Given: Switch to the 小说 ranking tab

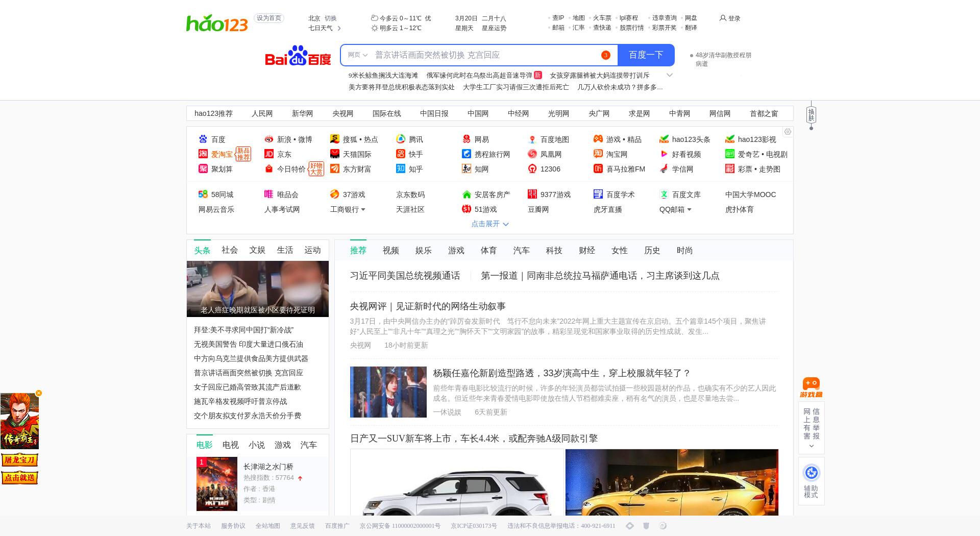Looking at the screenshot, I should (x=257, y=445).
